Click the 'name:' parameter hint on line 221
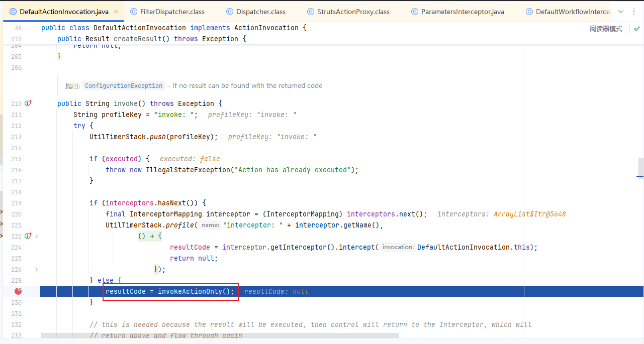 coord(211,225)
